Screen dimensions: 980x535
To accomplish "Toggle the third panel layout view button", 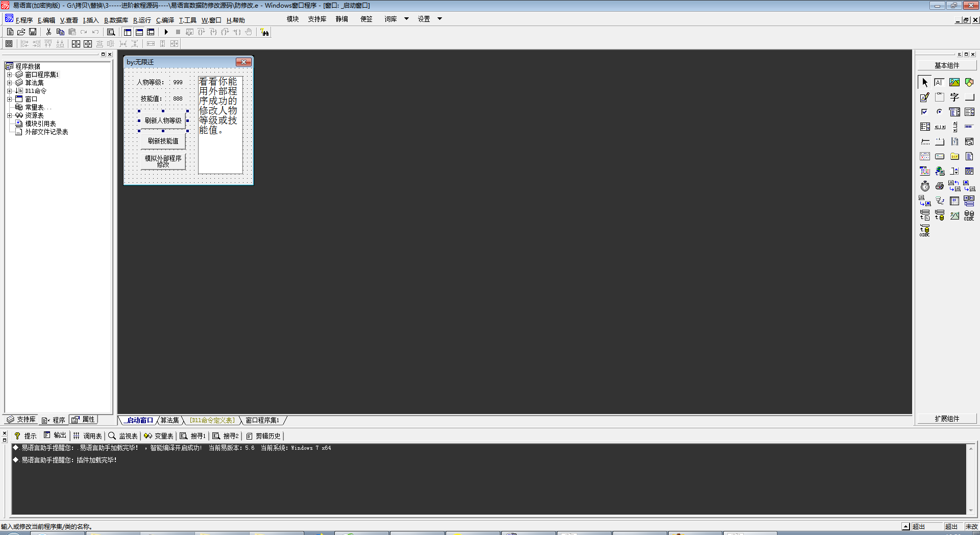I will tap(151, 32).
